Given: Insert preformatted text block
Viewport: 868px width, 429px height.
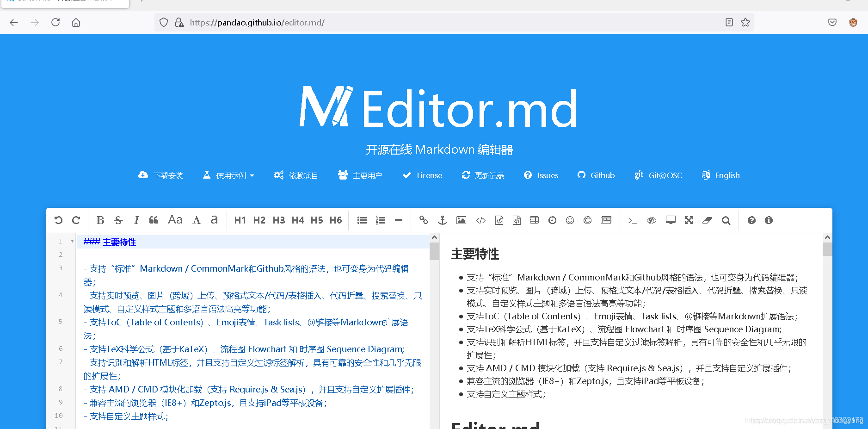Looking at the screenshot, I should (499, 220).
